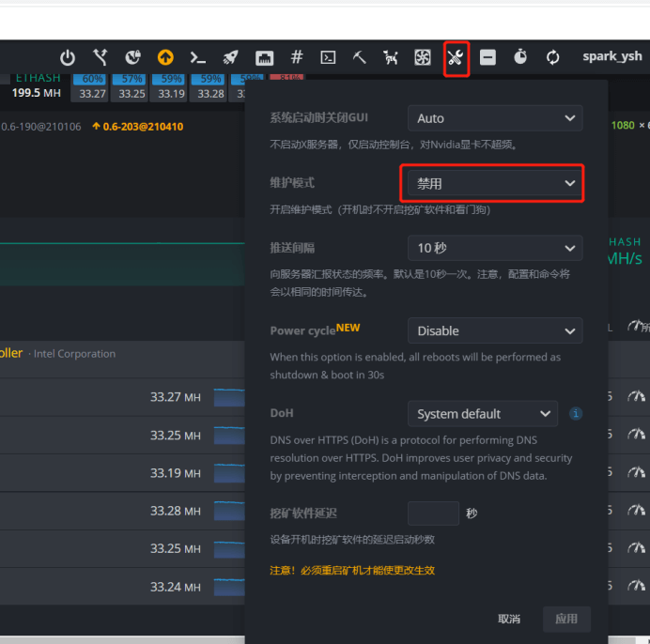Image resolution: width=650 pixels, height=644 pixels.
Task: Expand the 系统启动时关闭GUI Auto dropdown
Action: pos(494,118)
